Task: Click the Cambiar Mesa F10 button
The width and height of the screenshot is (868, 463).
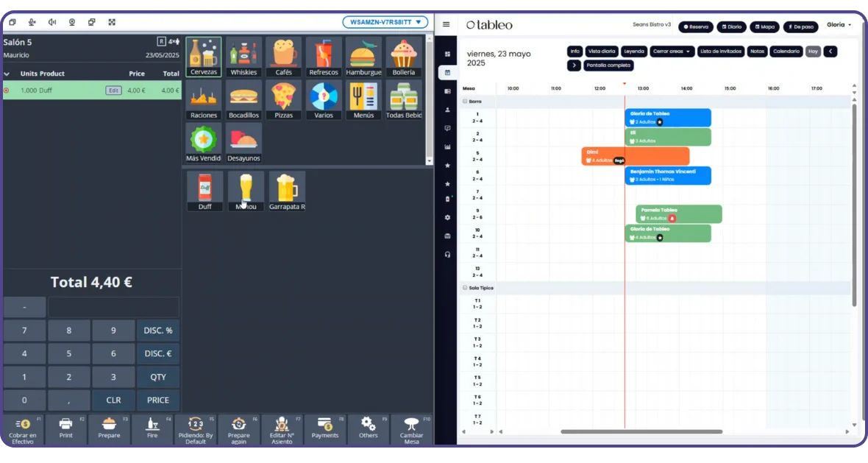Action: tap(411, 430)
